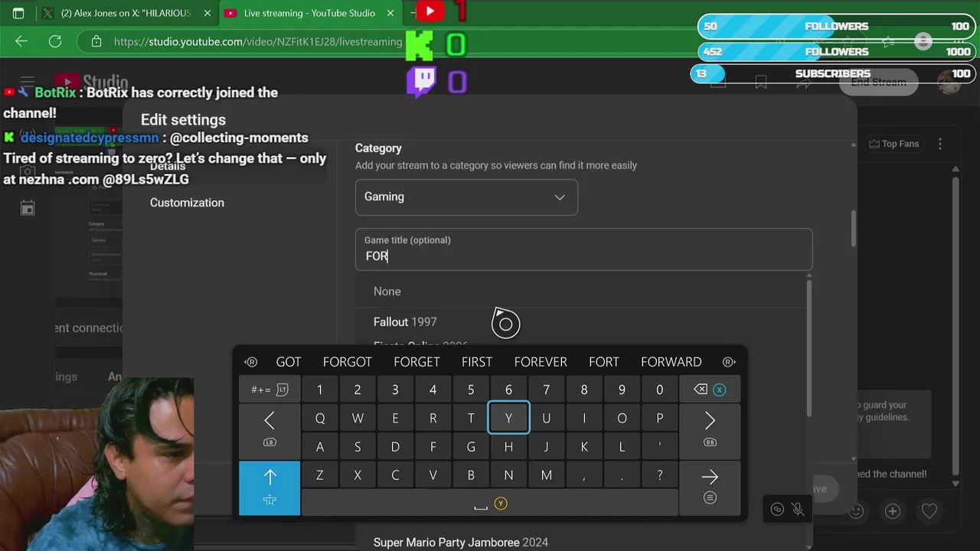
Task: Pick keyboard suggestion FORGET
Action: point(416,362)
